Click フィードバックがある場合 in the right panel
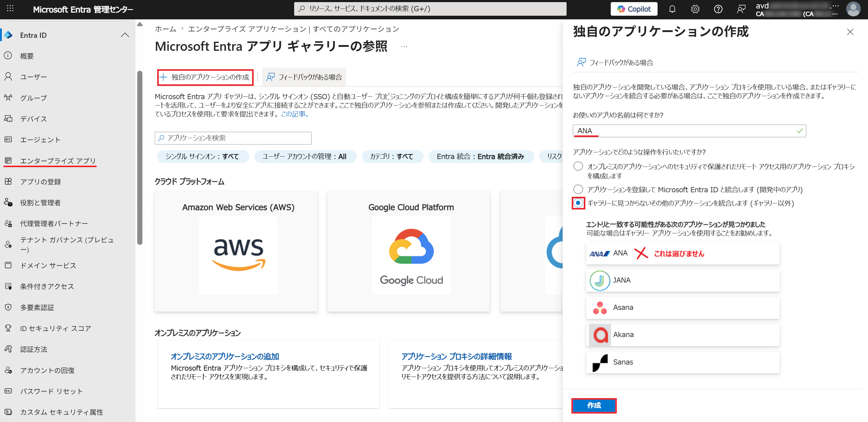The height and width of the screenshot is (422, 868). pyautogui.click(x=615, y=62)
